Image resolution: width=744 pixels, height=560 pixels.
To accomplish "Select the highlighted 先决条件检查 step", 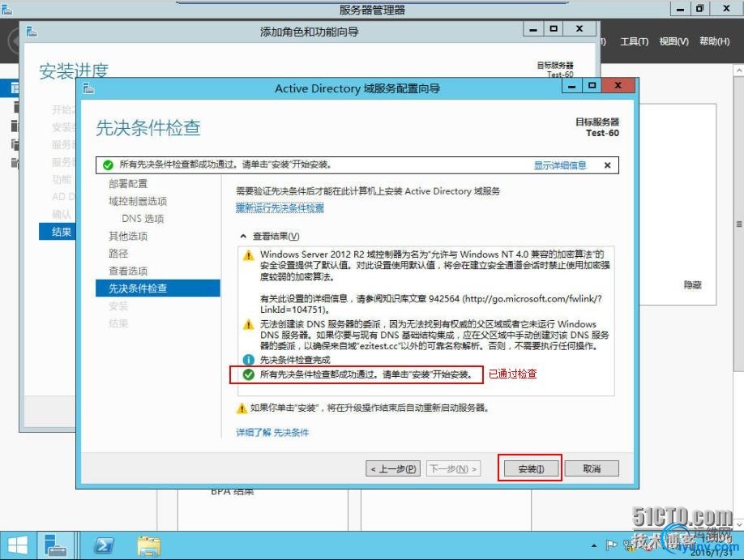I will (158, 288).
